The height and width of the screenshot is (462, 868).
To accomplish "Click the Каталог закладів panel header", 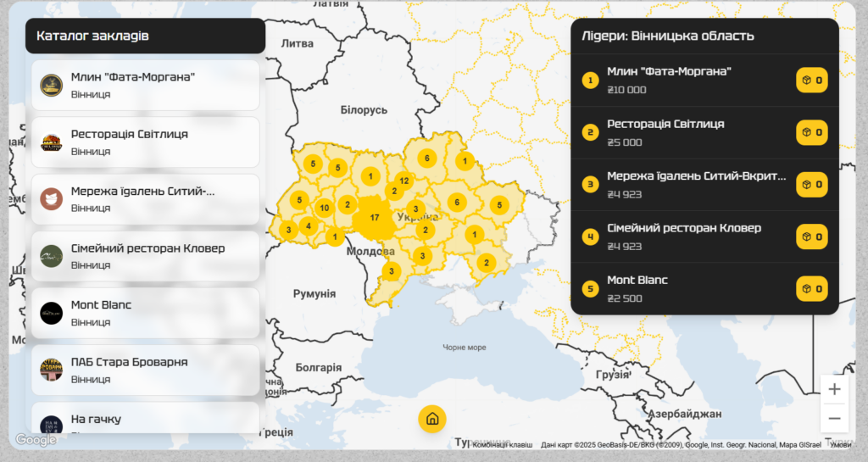I will pos(145,36).
